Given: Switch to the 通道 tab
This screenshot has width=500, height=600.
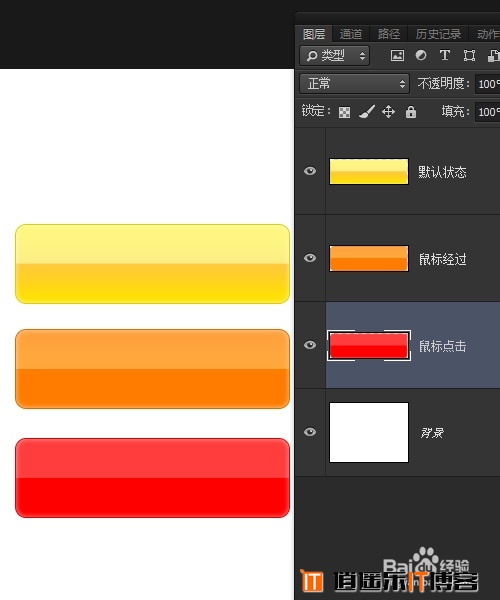Looking at the screenshot, I should coord(350,34).
